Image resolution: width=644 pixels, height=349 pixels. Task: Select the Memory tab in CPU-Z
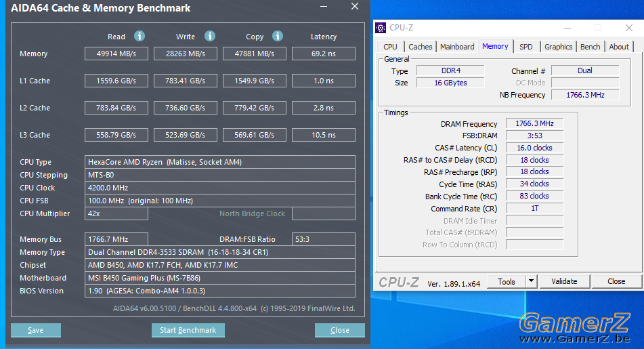[495, 46]
